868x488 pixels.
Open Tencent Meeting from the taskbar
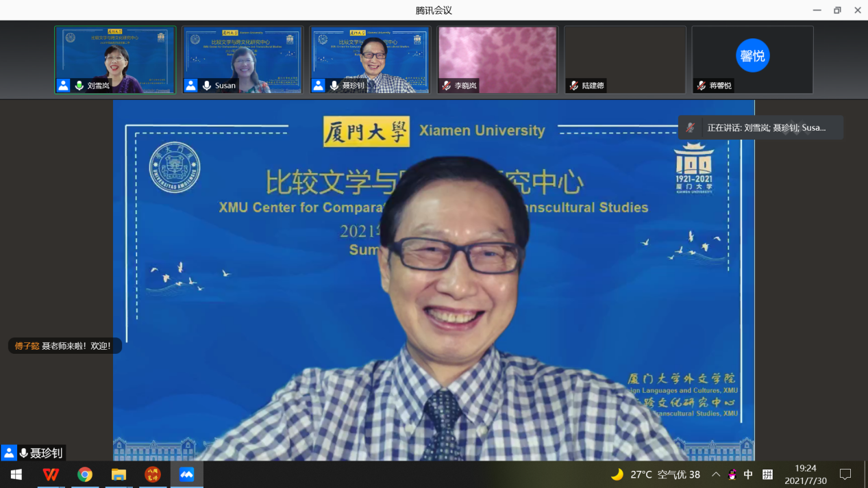click(186, 474)
